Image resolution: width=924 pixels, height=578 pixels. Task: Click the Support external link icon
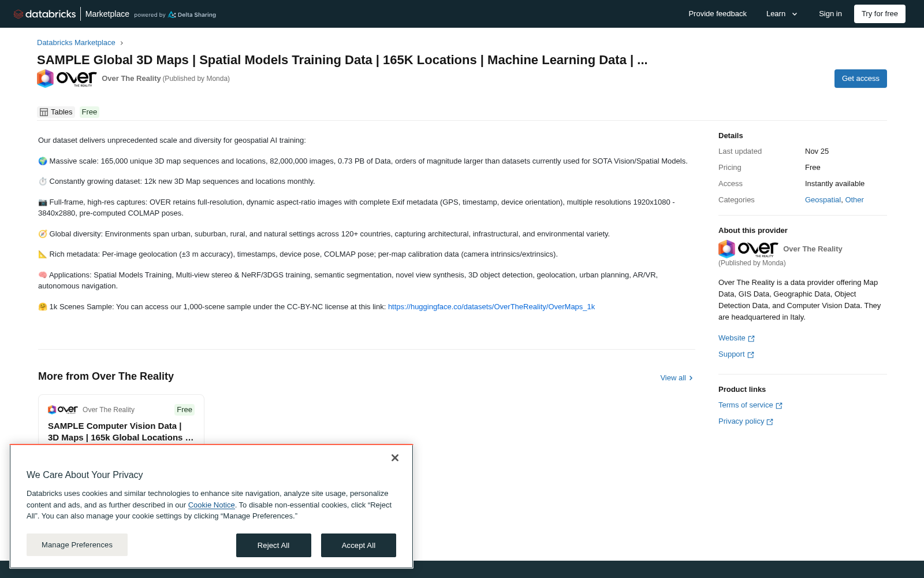coord(751,355)
